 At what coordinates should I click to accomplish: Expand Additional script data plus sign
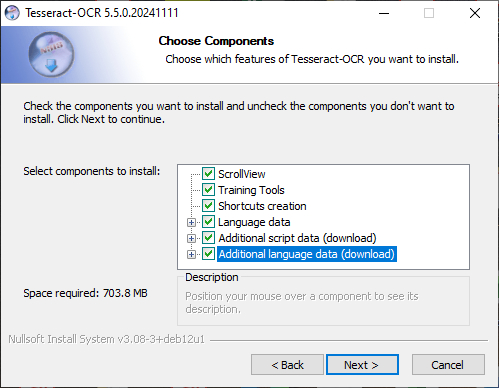pos(191,238)
